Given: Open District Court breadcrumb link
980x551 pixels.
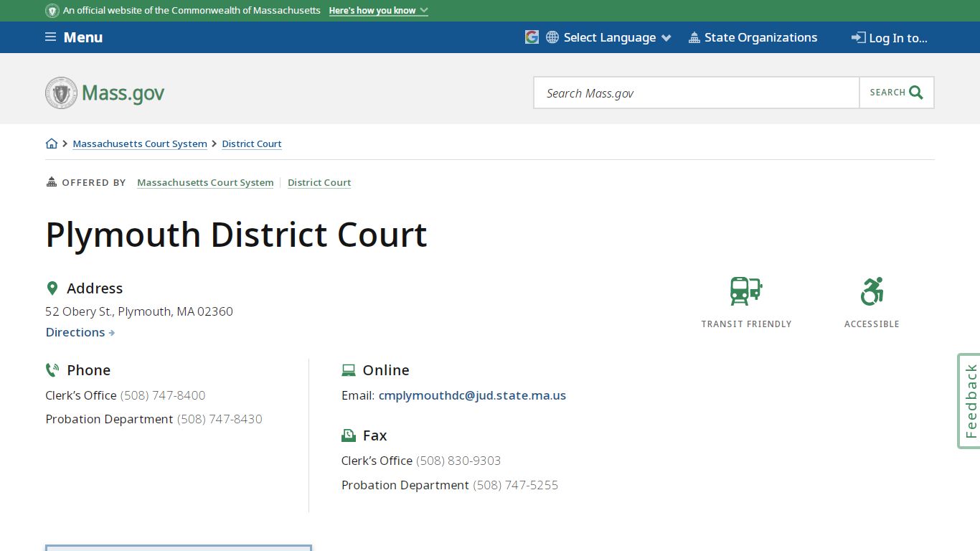Looking at the screenshot, I should click(252, 143).
